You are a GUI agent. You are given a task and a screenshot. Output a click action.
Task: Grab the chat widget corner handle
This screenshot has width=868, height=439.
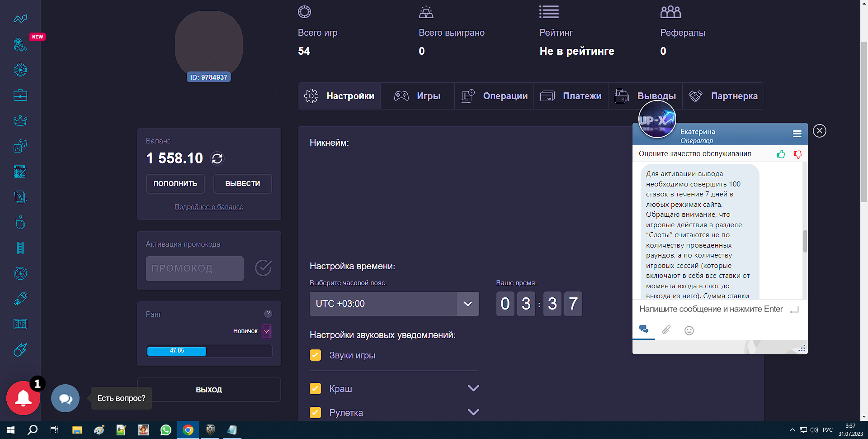(802, 348)
